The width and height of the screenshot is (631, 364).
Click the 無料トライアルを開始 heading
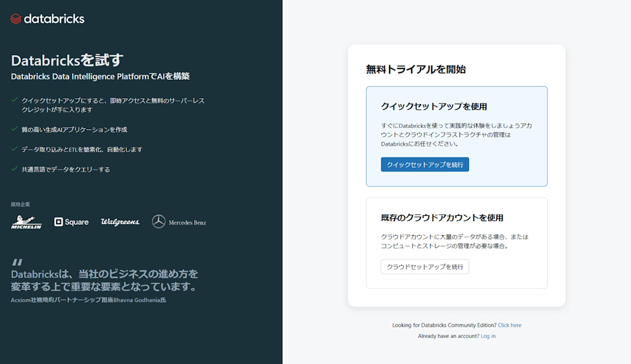pyautogui.click(x=416, y=69)
